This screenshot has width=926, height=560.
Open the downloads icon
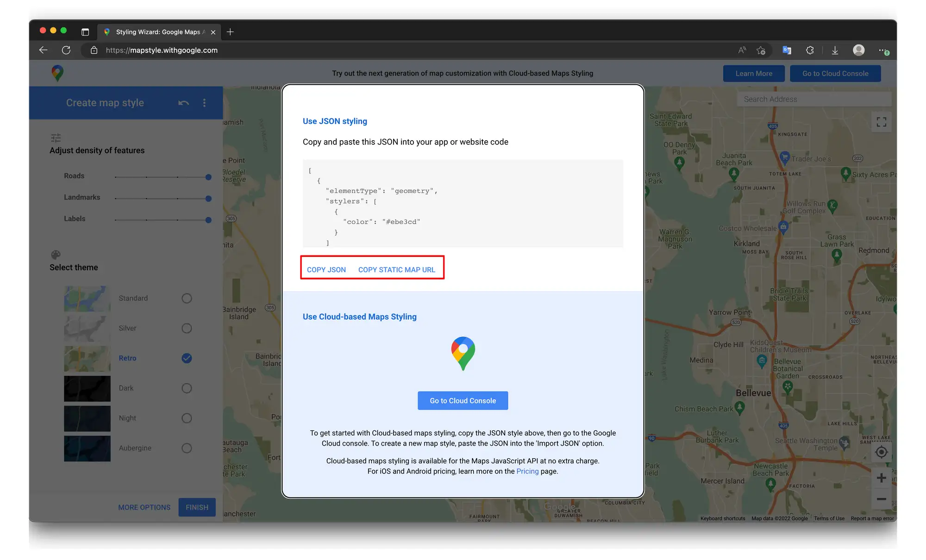[835, 50]
